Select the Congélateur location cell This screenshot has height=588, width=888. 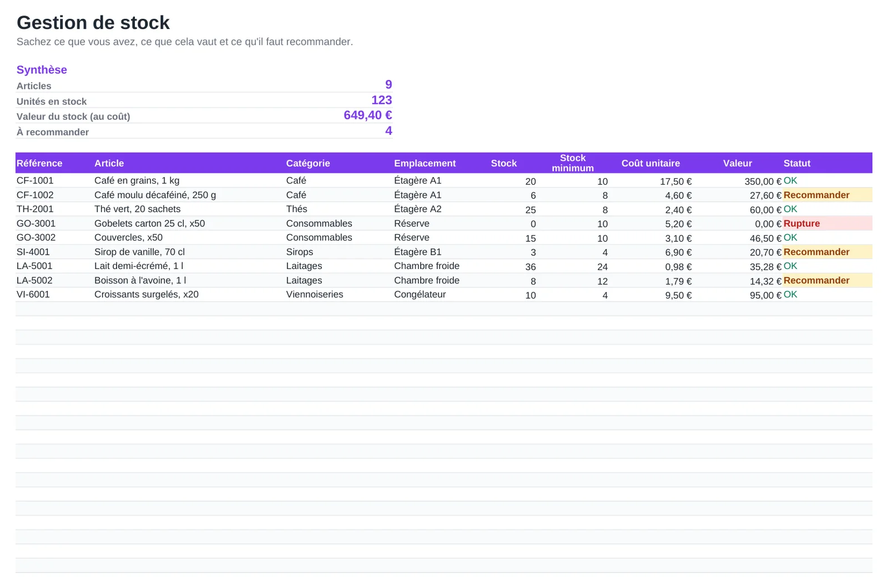click(x=420, y=295)
